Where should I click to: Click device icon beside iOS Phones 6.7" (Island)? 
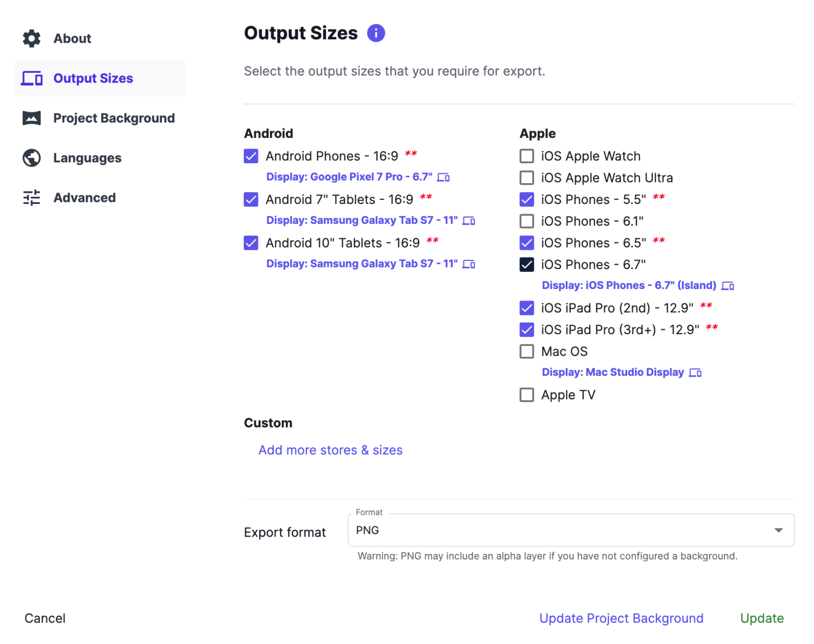coord(728,285)
